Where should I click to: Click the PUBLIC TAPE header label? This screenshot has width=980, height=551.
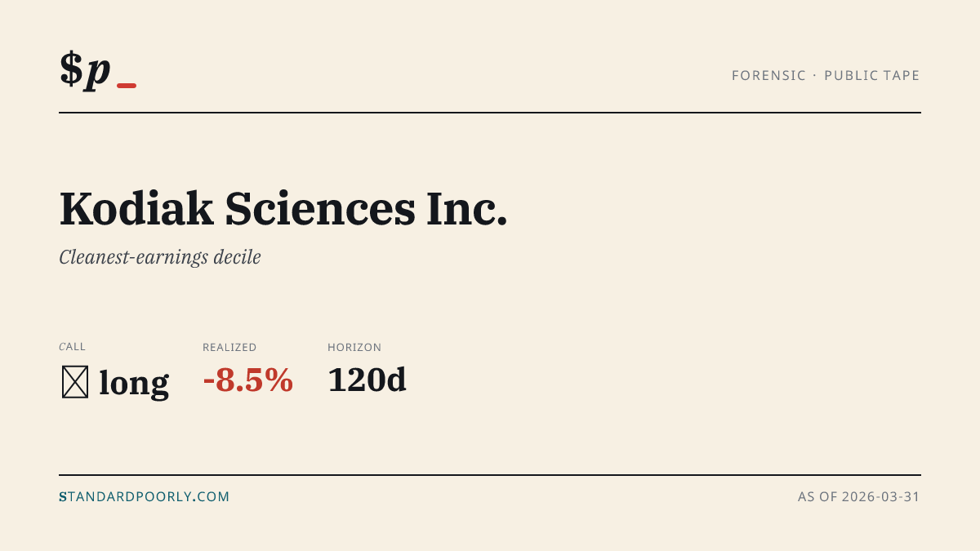click(872, 76)
